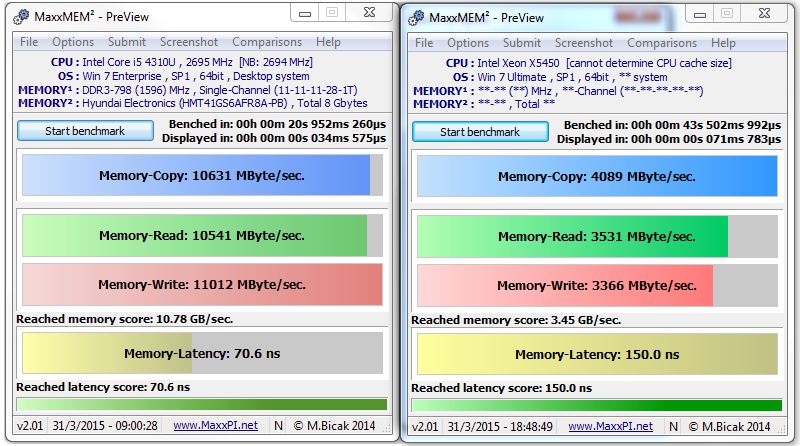800x446 pixels.
Task: Click Memory-Copy 10631 MByte/sec bar
Action: coord(202,175)
